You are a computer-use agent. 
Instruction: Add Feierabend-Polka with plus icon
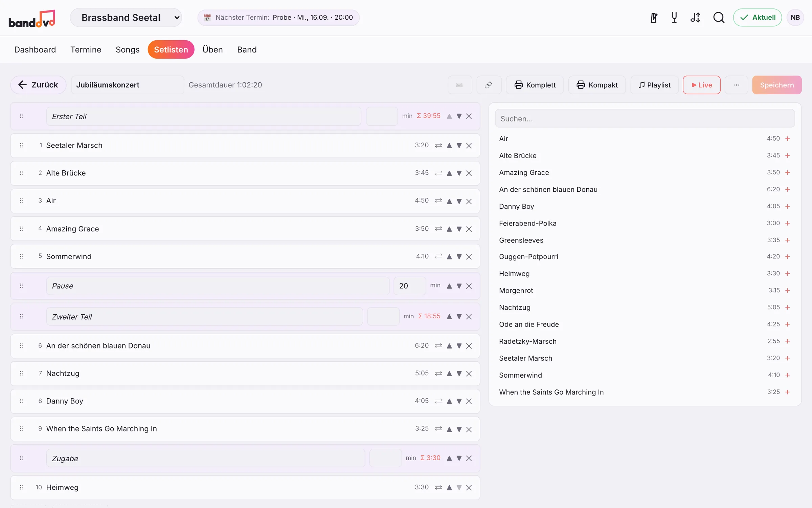[x=788, y=223]
